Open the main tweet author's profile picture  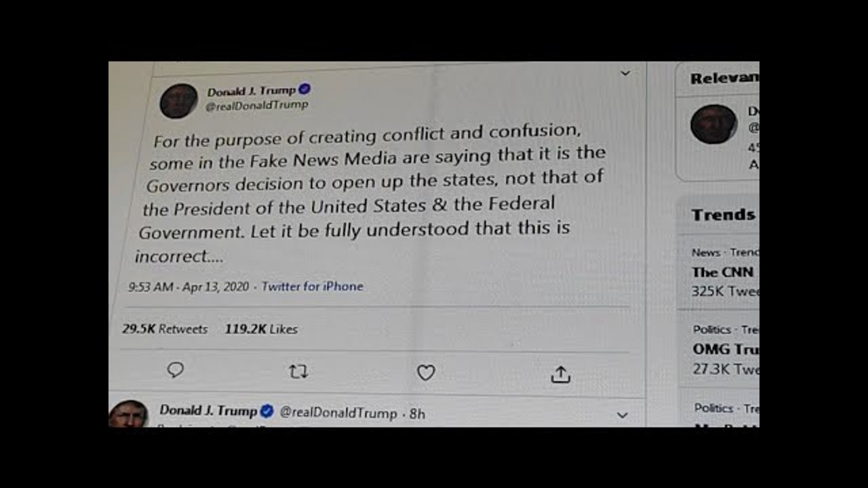(x=178, y=101)
